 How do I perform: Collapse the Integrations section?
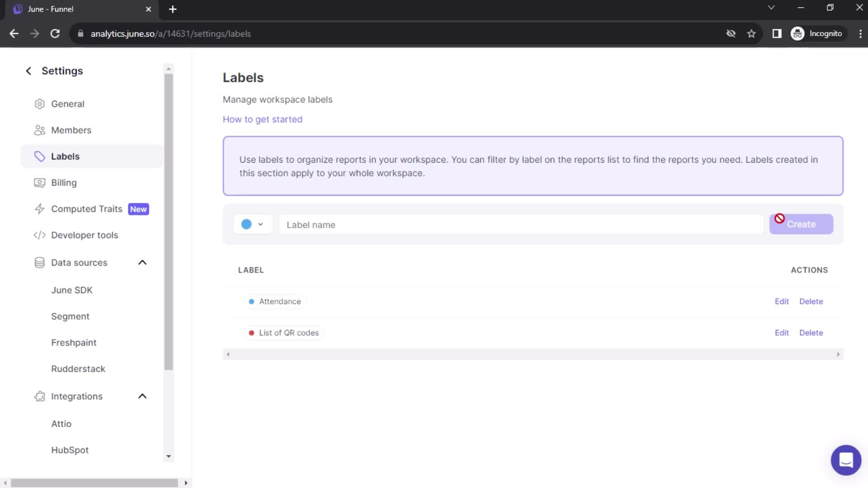[142, 396]
